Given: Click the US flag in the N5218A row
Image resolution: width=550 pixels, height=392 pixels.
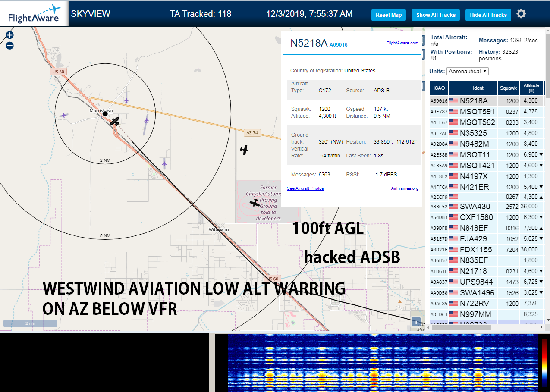Looking at the screenshot, I should 454,101.
